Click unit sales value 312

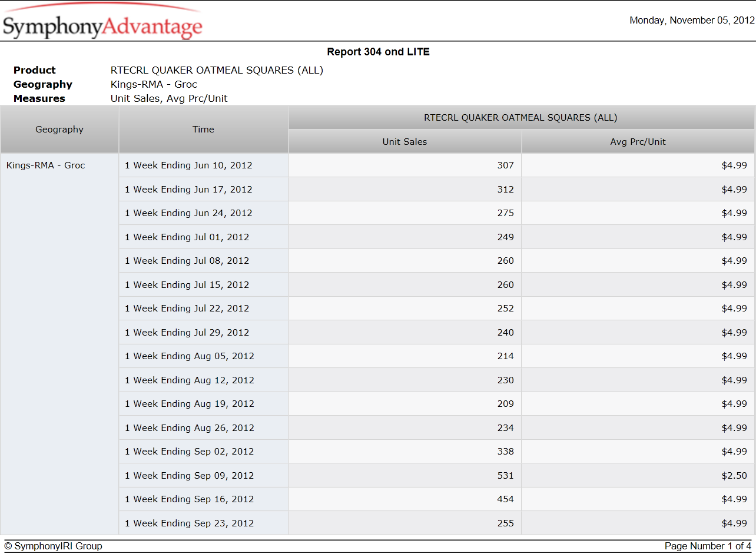pyautogui.click(x=506, y=190)
